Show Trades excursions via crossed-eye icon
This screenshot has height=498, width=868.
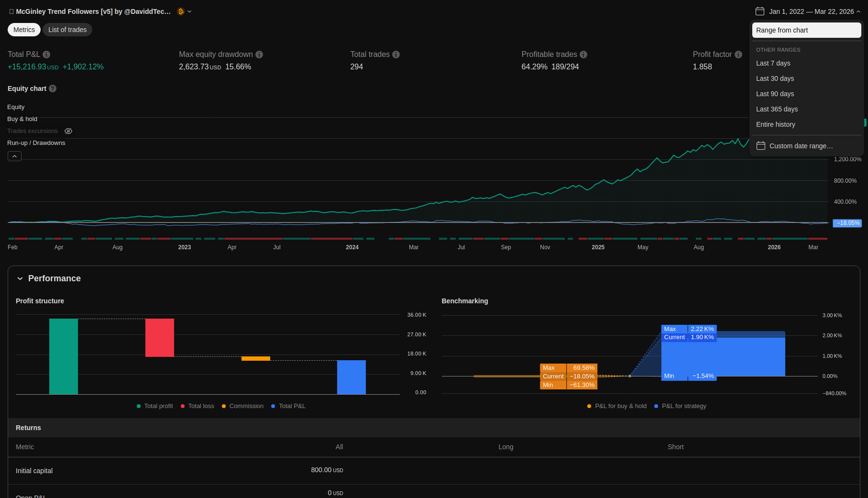[x=68, y=131]
